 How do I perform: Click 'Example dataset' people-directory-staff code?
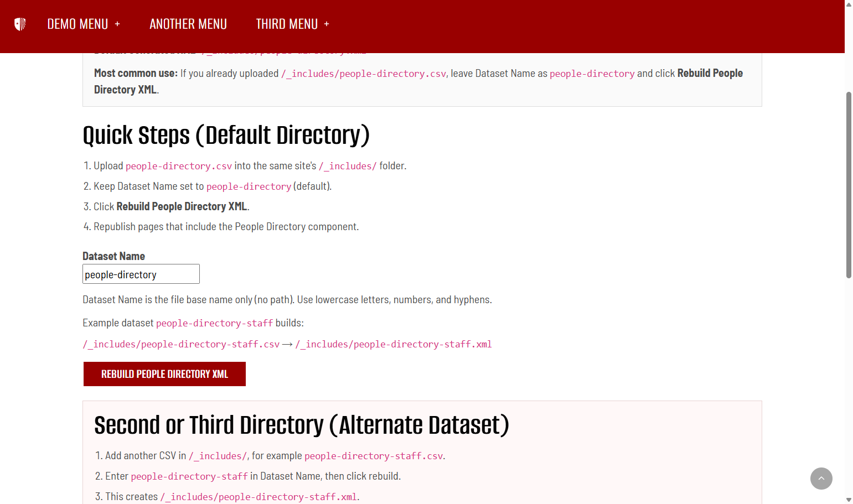pyautogui.click(x=215, y=323)
